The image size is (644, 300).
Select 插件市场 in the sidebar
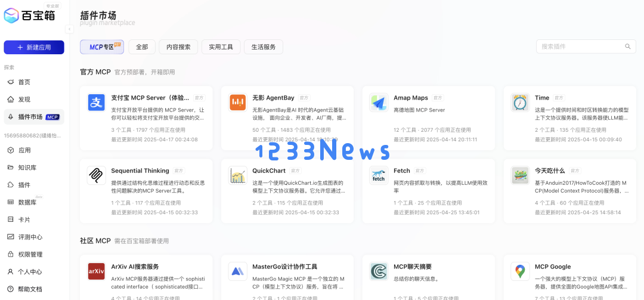(34, 117)
